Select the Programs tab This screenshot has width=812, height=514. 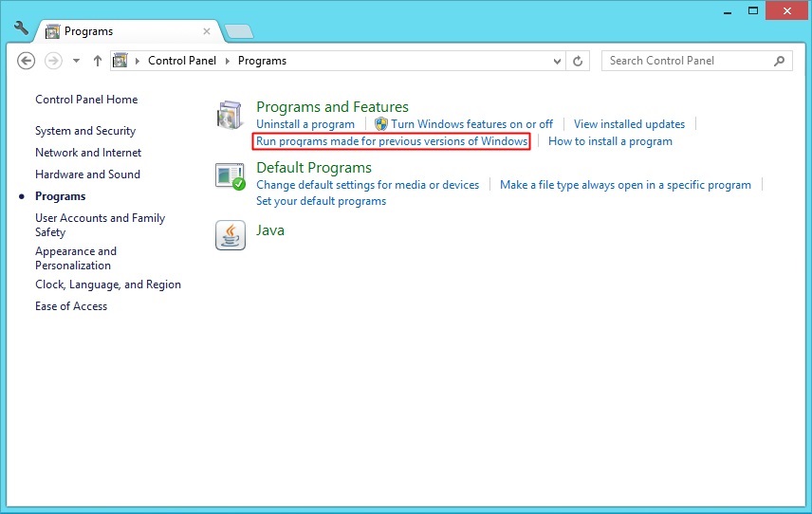coord(128,31)
